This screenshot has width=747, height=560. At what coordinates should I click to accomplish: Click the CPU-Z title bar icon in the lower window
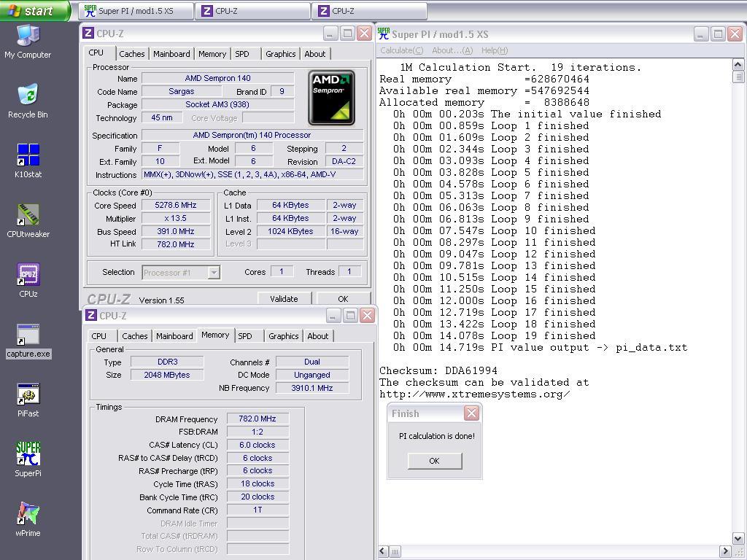pyautogui.click(x=91, y=315)
